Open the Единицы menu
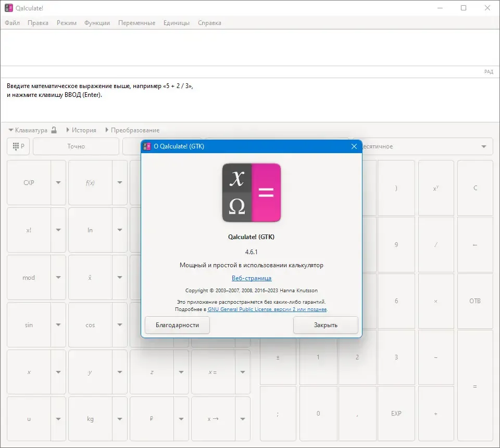This screenshot has width=500, height=448. click(x=177, y=23)
